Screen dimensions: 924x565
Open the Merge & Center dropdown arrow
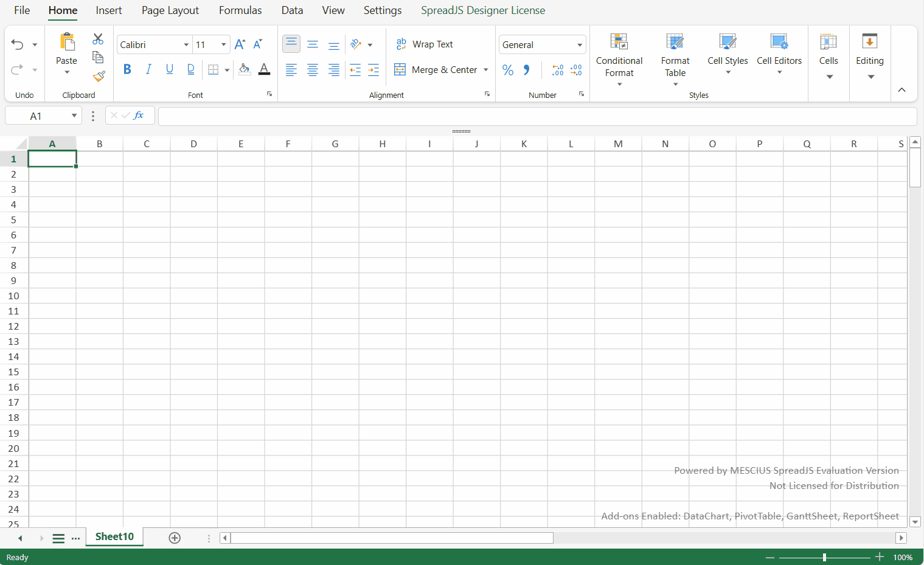pyautogui.click(x=486, y=70)
